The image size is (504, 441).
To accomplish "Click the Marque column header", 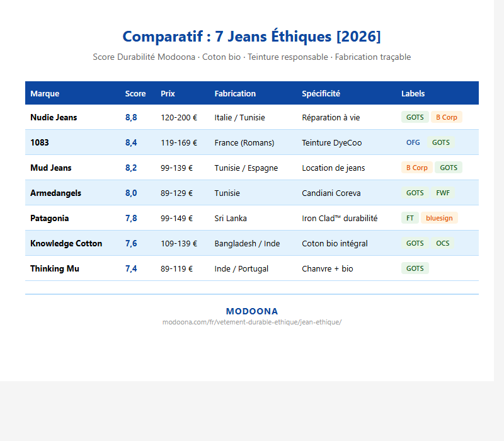I will point(43,93).
